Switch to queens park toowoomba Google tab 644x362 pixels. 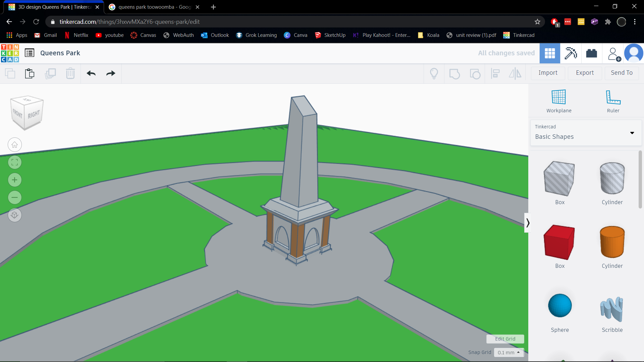click(154, 7)
